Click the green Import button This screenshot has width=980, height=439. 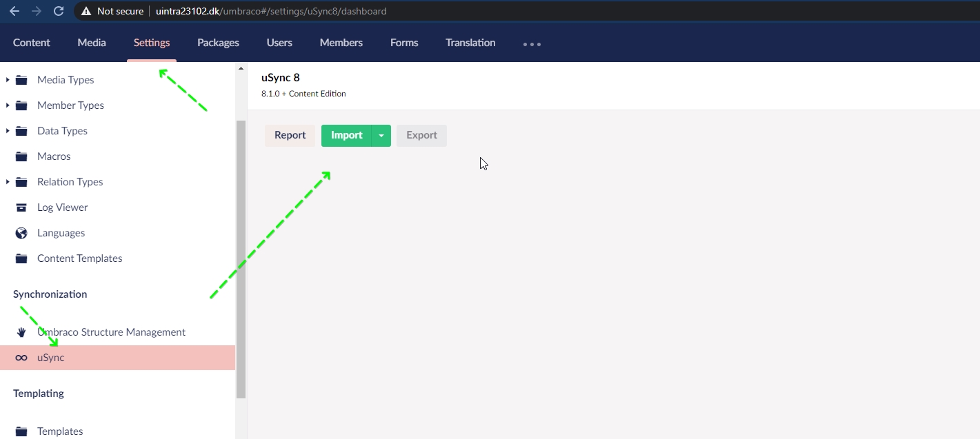click(346, 136)
